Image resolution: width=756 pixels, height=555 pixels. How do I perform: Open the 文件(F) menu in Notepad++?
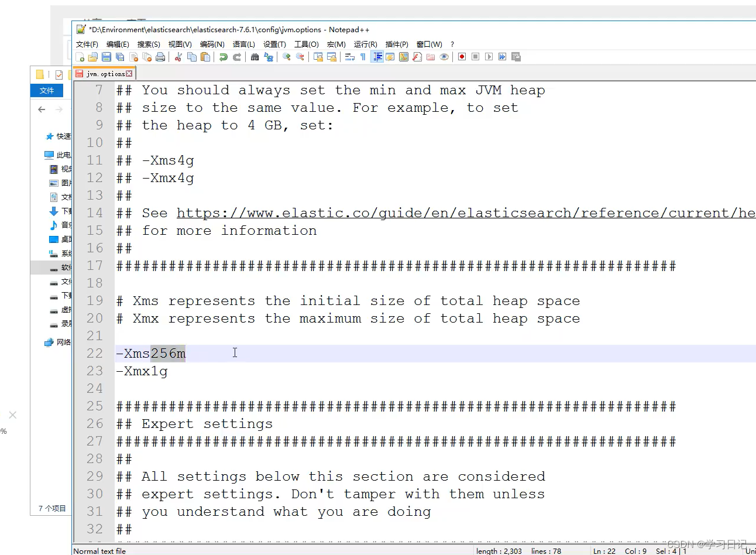[87, 44]
